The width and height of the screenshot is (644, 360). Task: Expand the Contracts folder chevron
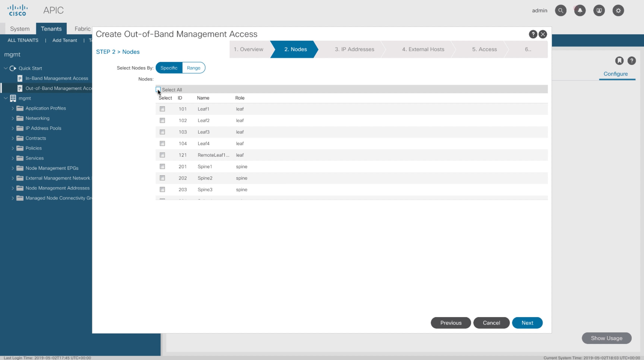[12, 138]
